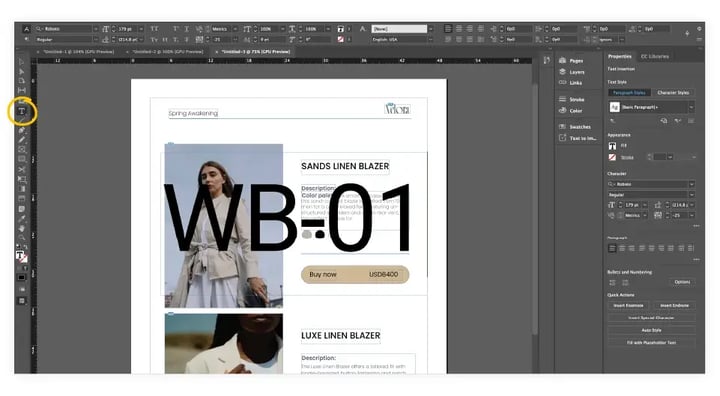Click the bullets Options button
Viewport: 720px width, 396px height.
(x=682, y=282)
